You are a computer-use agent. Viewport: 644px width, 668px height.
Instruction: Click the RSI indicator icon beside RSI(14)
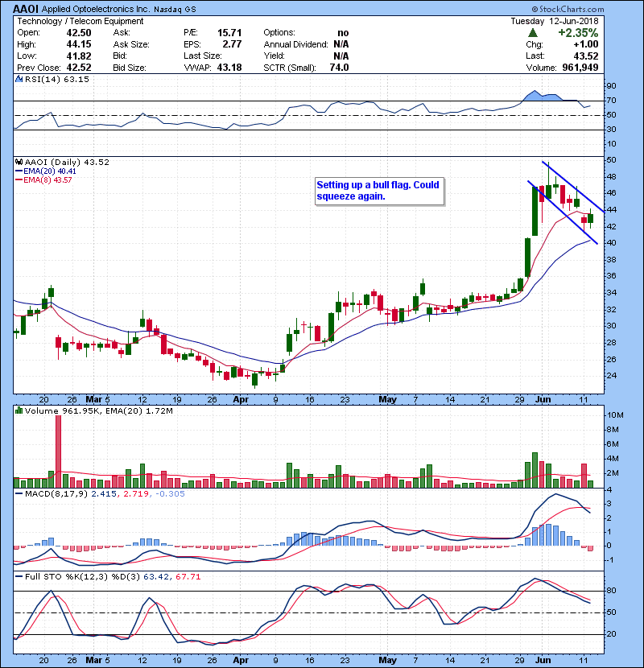click(x=19, y=79)
